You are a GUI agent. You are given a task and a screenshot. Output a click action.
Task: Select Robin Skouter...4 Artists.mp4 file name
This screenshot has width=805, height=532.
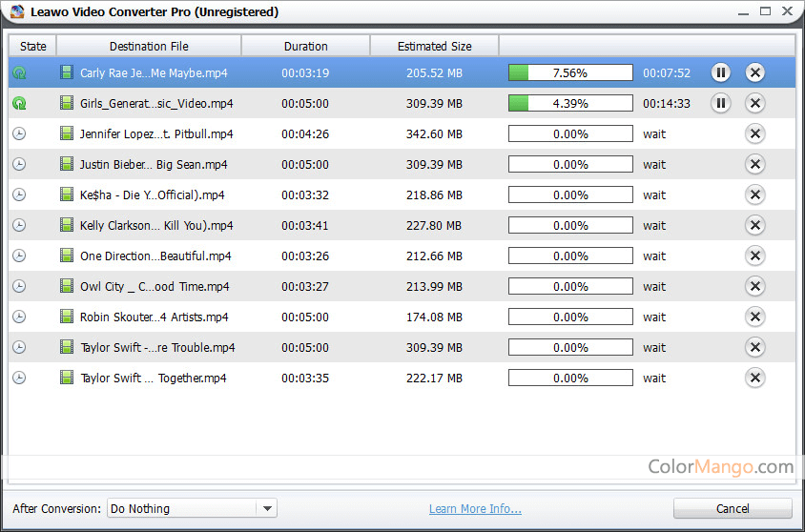[154, 317]
